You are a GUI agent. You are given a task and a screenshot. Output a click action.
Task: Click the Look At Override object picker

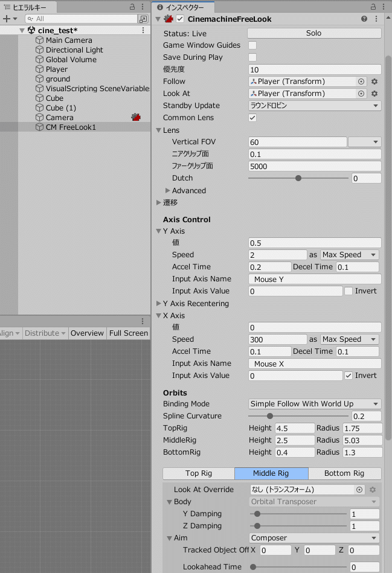click(359, 490)
